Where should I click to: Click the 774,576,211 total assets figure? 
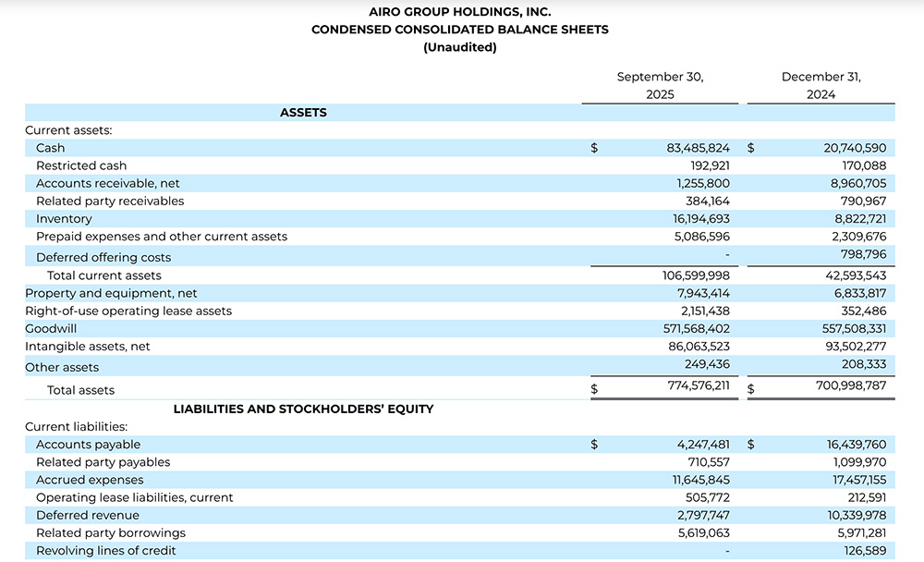[698, 385]
